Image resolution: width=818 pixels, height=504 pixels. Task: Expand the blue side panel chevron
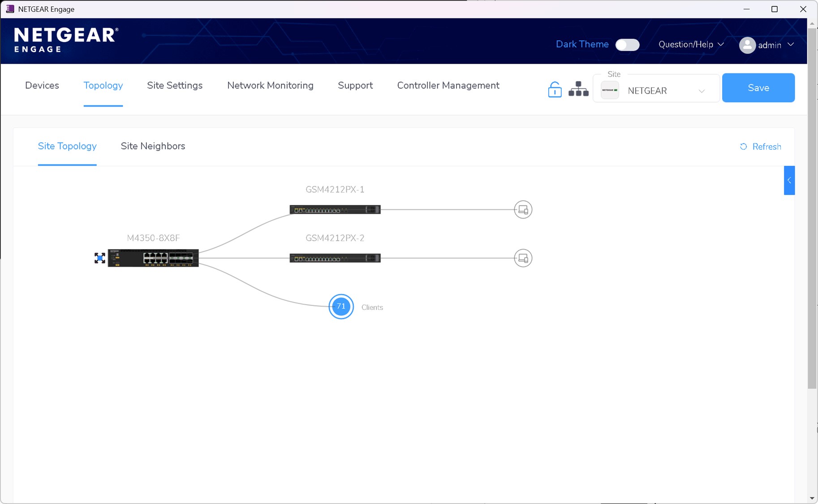(x=789, y=180)
